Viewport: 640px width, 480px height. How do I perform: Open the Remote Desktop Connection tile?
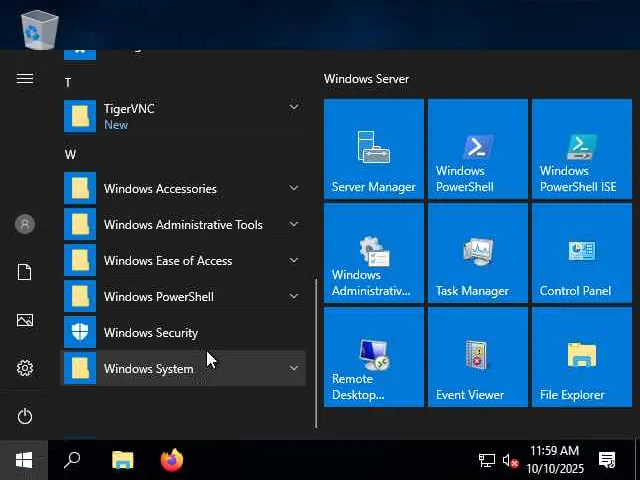[x=373, y=357]
